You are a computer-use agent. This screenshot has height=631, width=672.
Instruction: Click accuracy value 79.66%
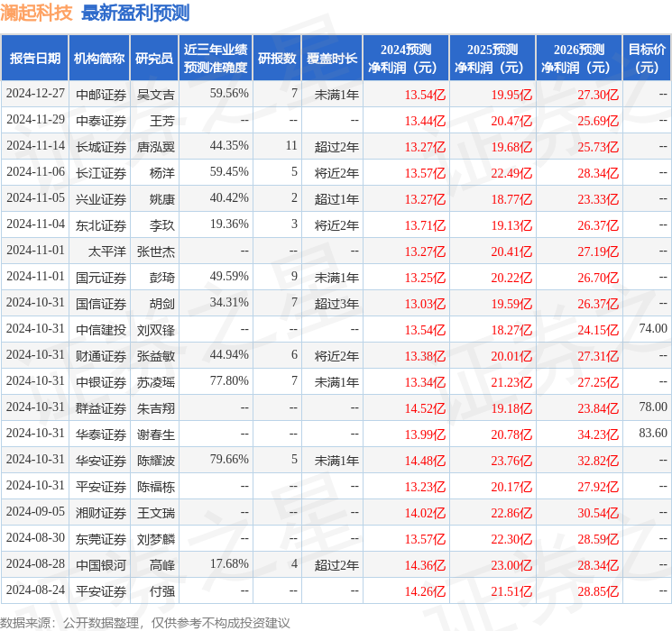coord(229,459)
